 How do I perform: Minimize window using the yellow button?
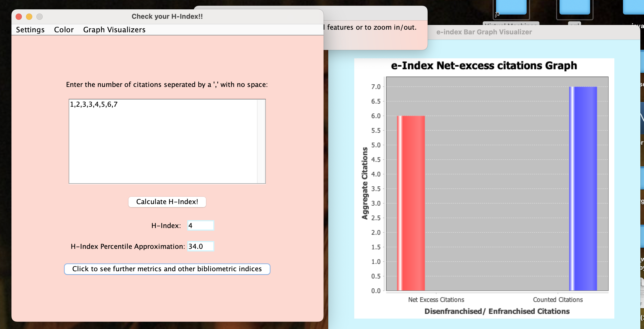coord(29,17)
